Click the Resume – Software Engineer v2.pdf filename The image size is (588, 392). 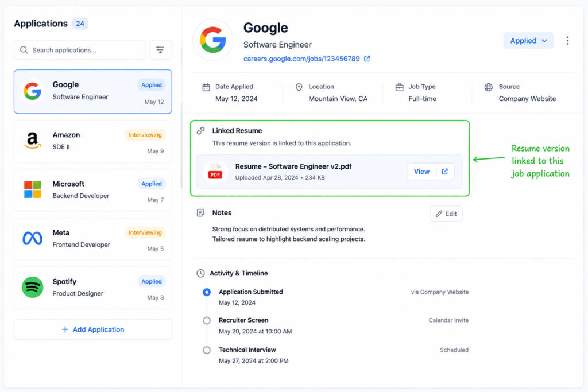[x=293, y=166]
